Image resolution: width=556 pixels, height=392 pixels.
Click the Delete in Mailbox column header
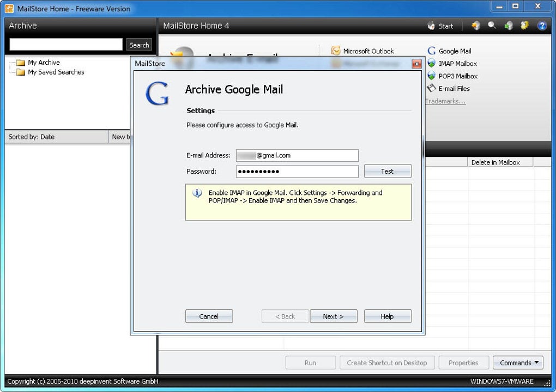(500, 162)
